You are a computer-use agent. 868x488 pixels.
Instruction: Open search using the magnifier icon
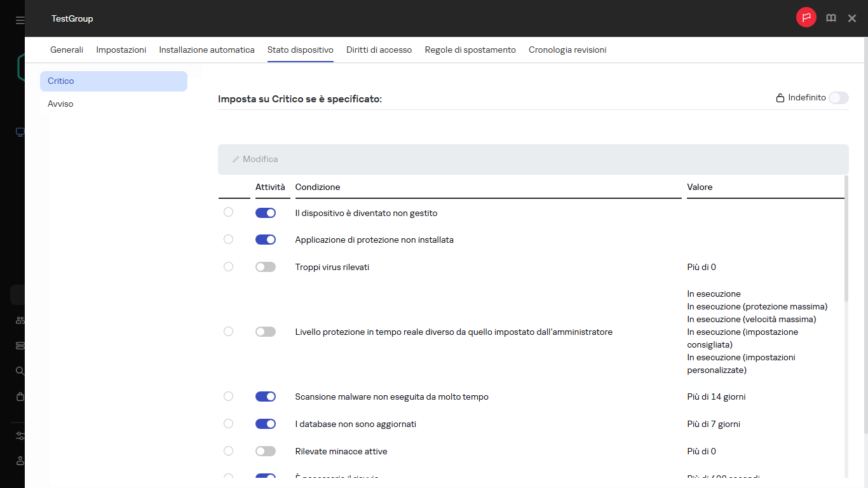coord(19,370)
